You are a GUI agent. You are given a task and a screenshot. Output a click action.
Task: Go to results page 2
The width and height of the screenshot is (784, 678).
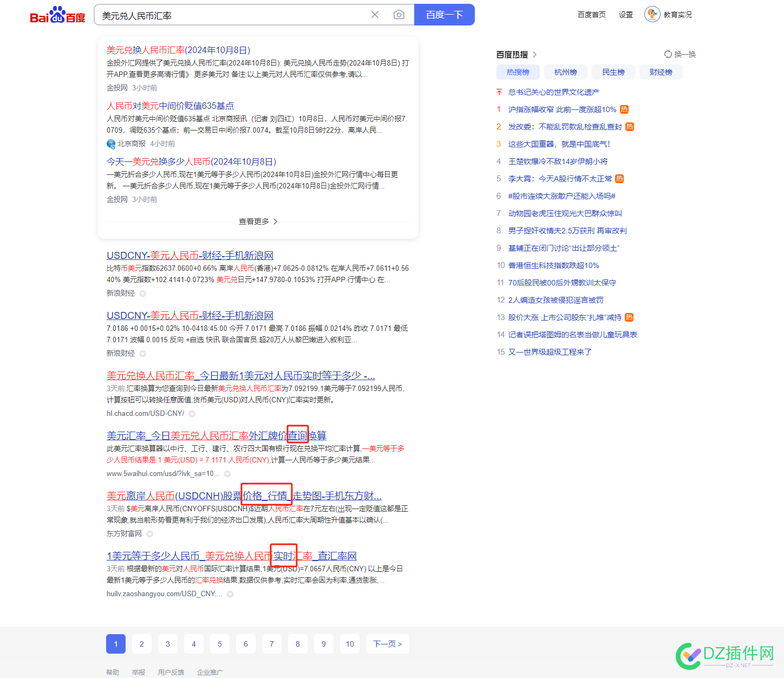point(142,644)
